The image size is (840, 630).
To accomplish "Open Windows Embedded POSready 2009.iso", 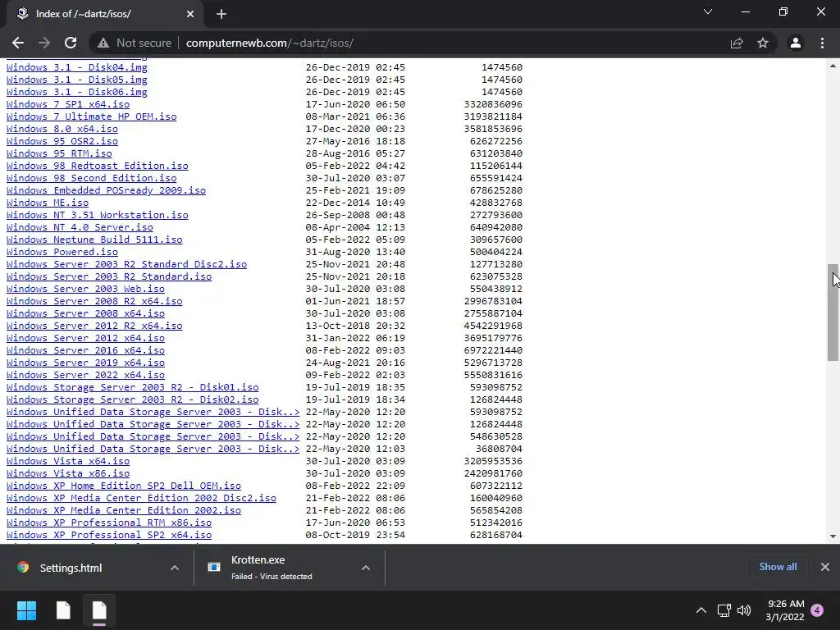I will point(106,190).
